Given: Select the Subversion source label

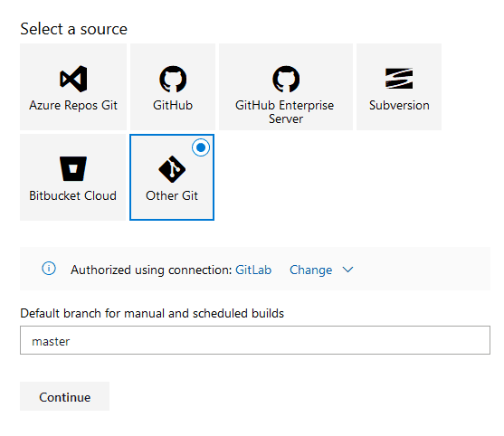Looking at the screenshot, I should (399, 106).
